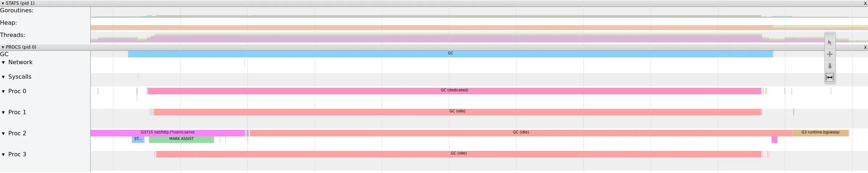Select the blue GC slice
868x173 pixels.
[x=450, y=54]
